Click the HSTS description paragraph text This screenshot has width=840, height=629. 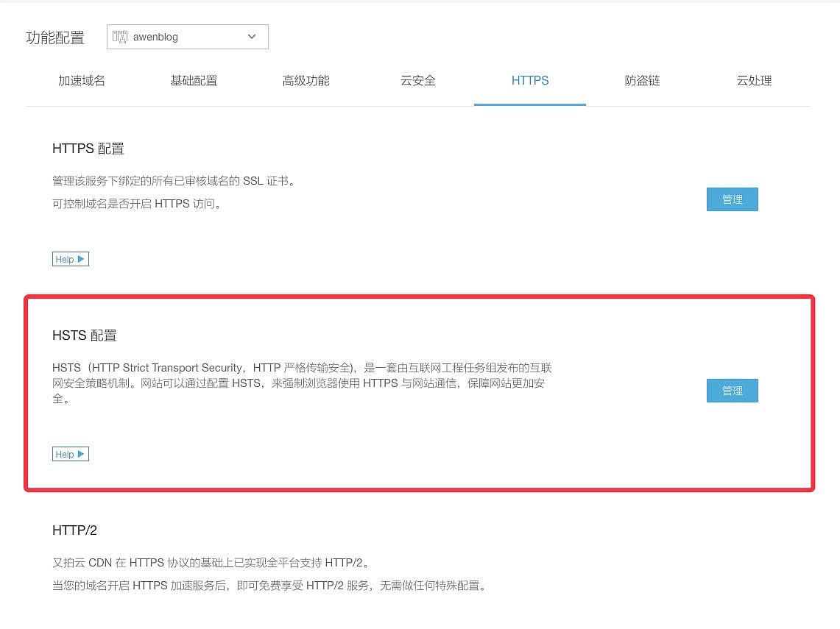click(x=302, y=383)
